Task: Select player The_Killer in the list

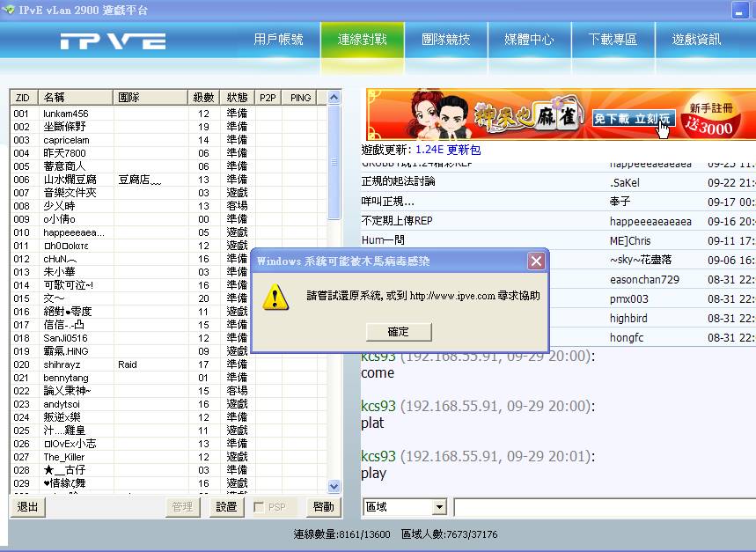Action: coord(63,457)
